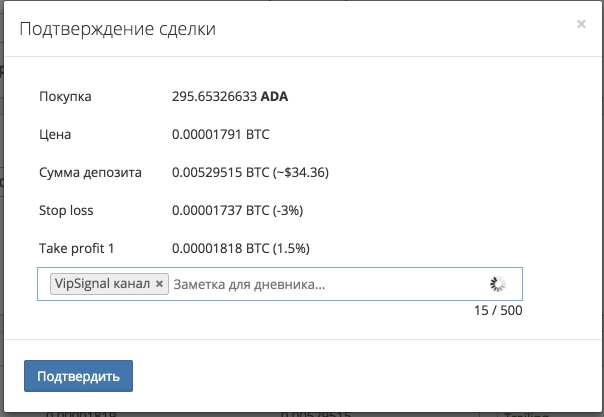
Task: Click the Подтверждение сделки dialog title
Action: (x=118, y=29)
